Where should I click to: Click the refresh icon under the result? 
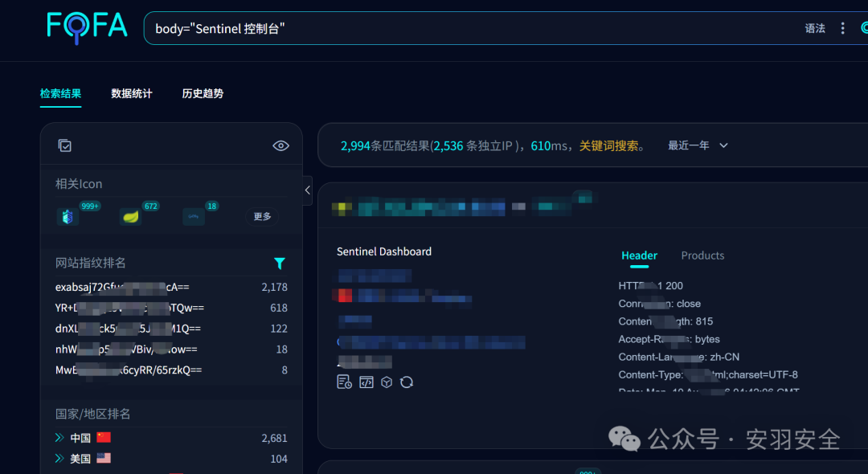pos(407,382)
